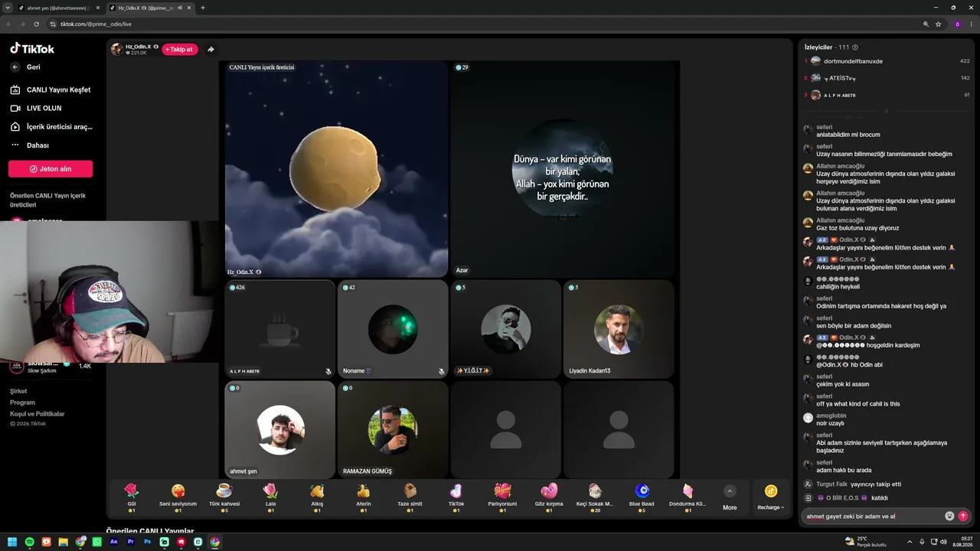980x551 pixels.
Task: Send the TikTok gift
Action: point(456,497)
